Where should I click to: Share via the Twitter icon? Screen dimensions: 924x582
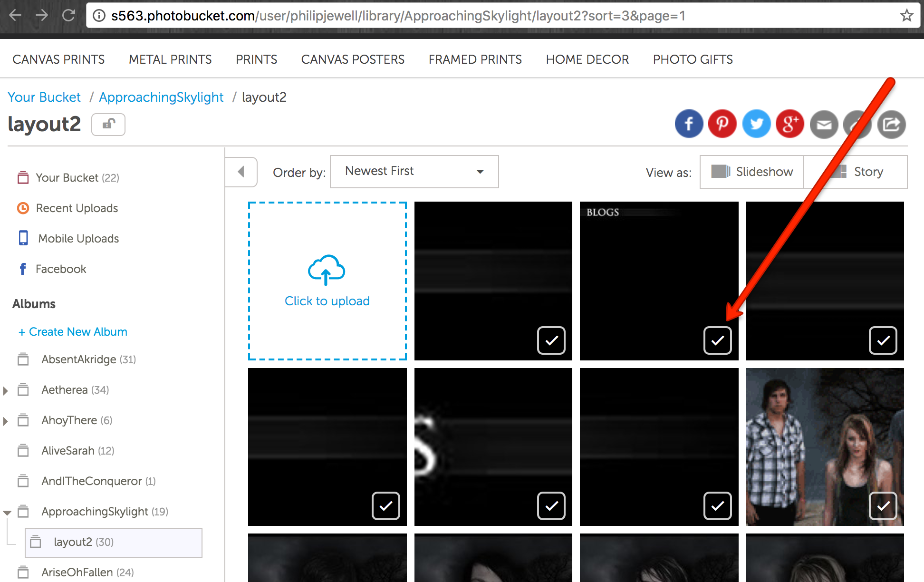tap(756, 124)
